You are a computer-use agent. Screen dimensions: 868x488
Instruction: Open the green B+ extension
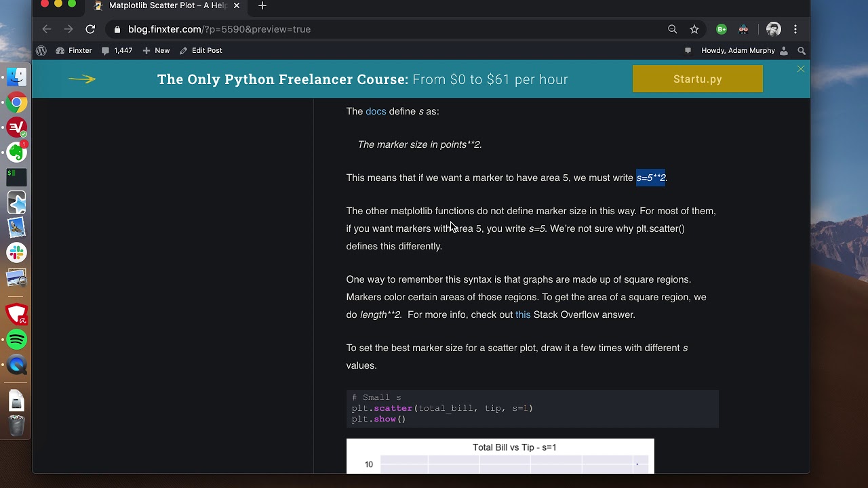pos(722,29)
